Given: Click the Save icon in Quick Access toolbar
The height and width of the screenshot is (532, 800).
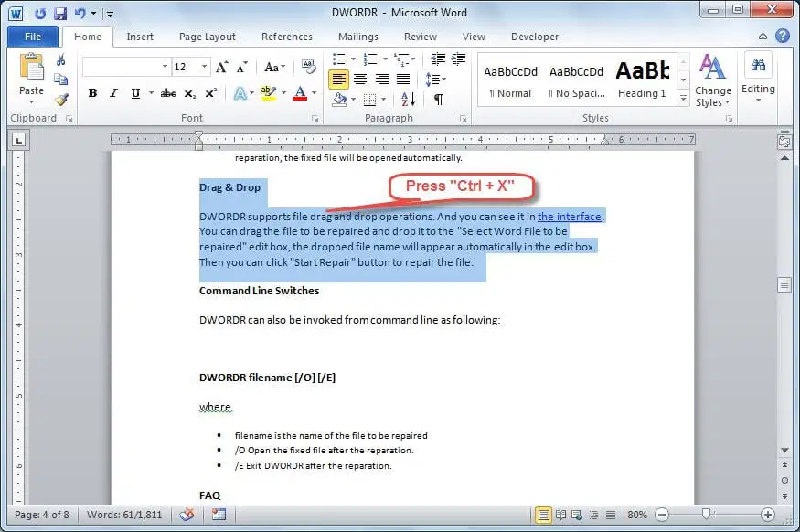Looking at the screenshot, I should click(x=60, y=14).
